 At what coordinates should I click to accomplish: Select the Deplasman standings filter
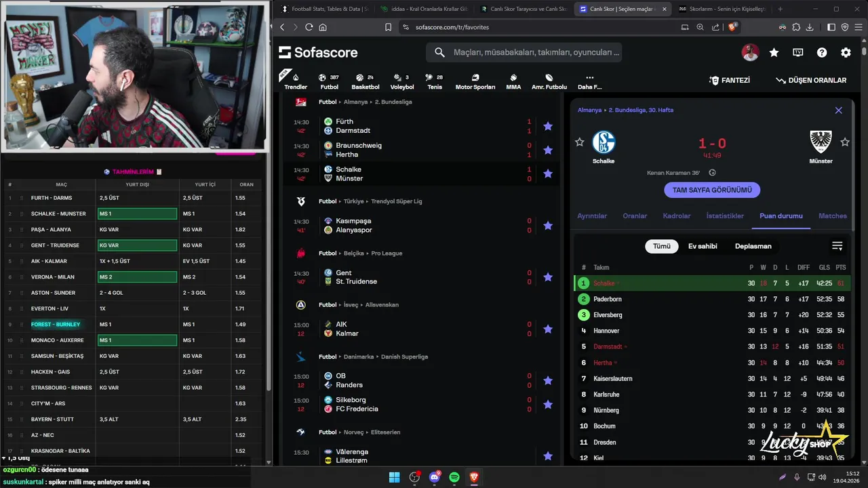pos(753,246)
